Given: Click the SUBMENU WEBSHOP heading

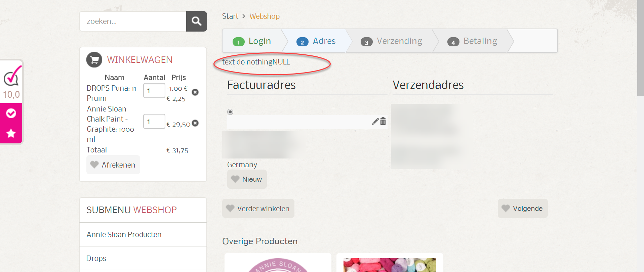Looking at the screenshot, I should (131, 210).
